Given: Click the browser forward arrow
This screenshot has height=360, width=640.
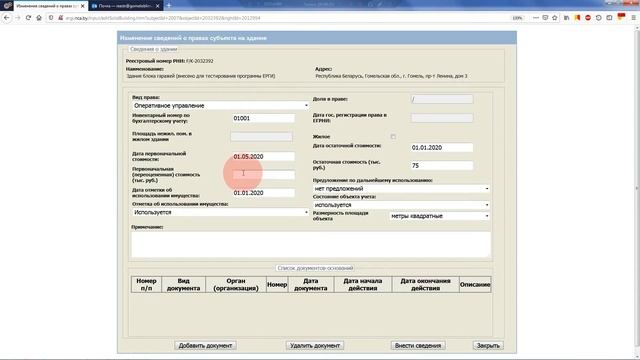Looking at the screenshot, I should pos(18,18).
